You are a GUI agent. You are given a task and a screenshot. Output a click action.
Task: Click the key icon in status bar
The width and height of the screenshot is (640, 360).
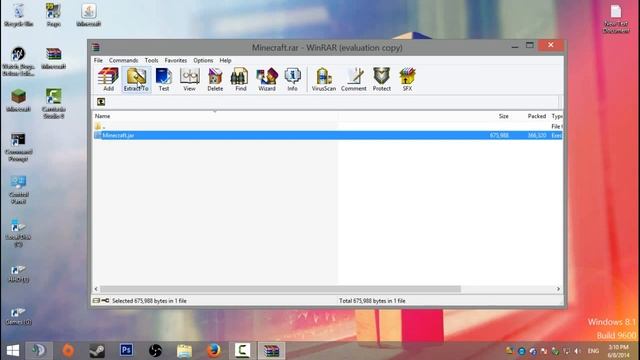(x=105, y=301)
